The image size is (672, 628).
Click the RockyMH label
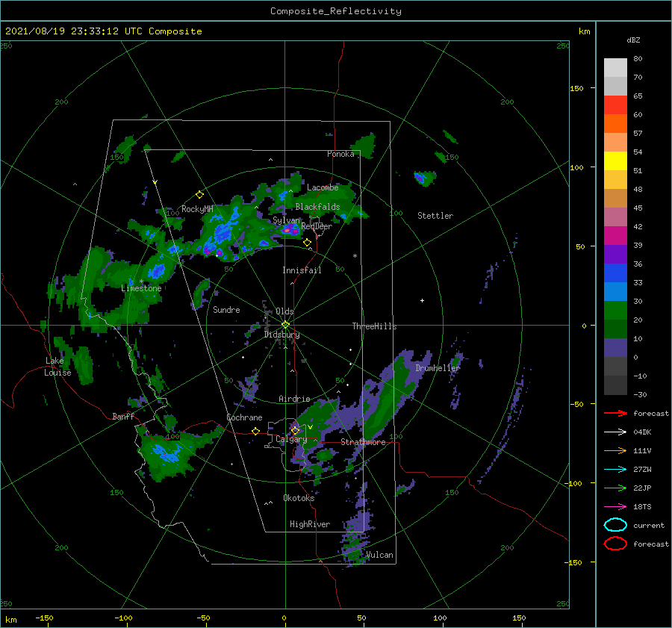tap(197, 209)
